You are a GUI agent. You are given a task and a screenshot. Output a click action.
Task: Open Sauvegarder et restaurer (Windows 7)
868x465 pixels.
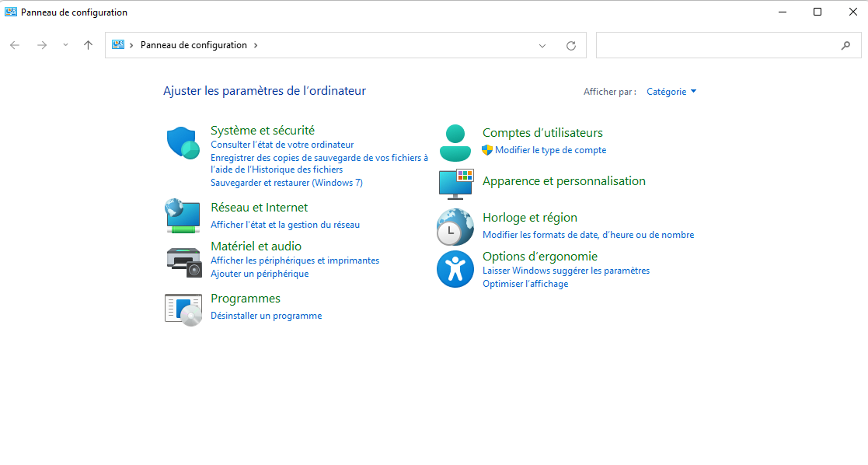(286, 182)
